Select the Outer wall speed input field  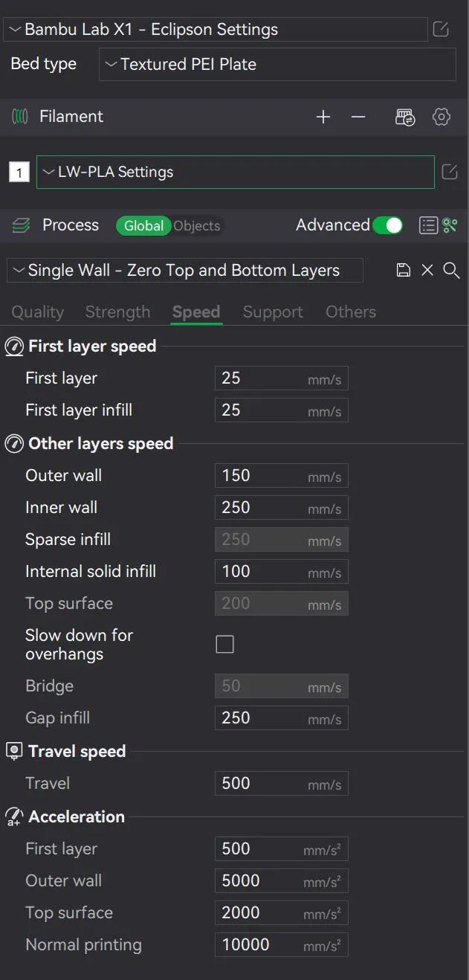point(281,475)
